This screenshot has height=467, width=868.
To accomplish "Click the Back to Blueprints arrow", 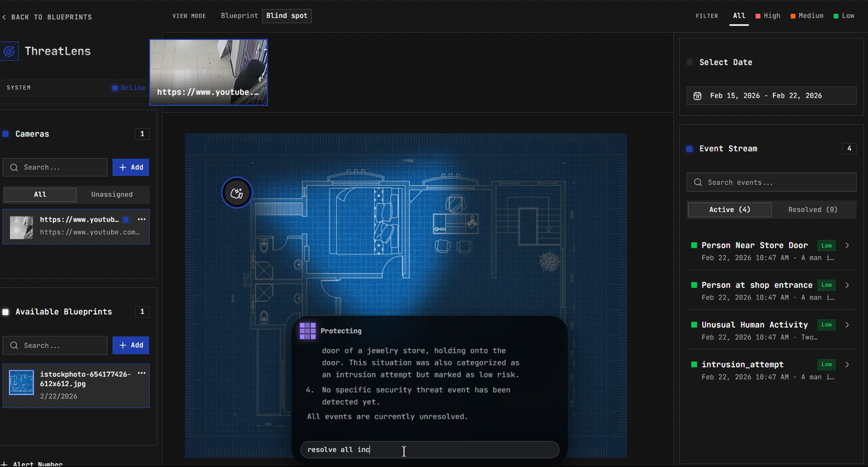I will pyautogui.click(x=4, y=17).
